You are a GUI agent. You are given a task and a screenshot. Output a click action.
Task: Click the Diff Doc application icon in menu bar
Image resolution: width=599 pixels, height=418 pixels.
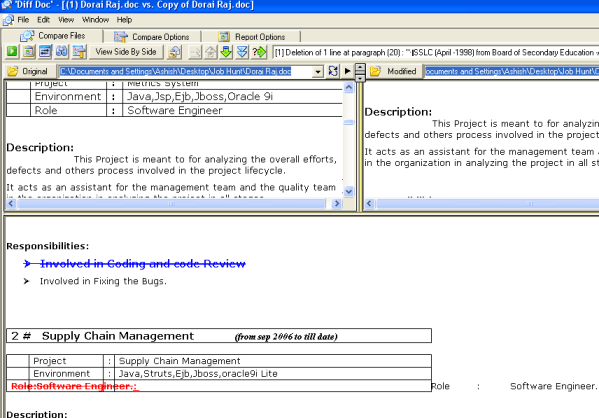pyautogui.click(x=8, y=20)
